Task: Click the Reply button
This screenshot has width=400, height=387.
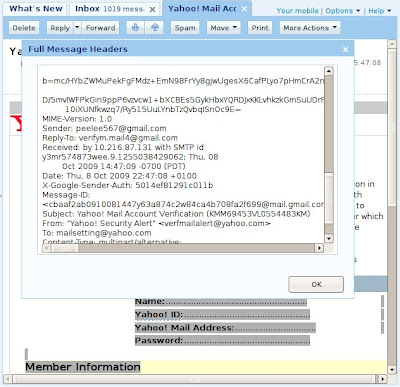Action: (60, 28)
